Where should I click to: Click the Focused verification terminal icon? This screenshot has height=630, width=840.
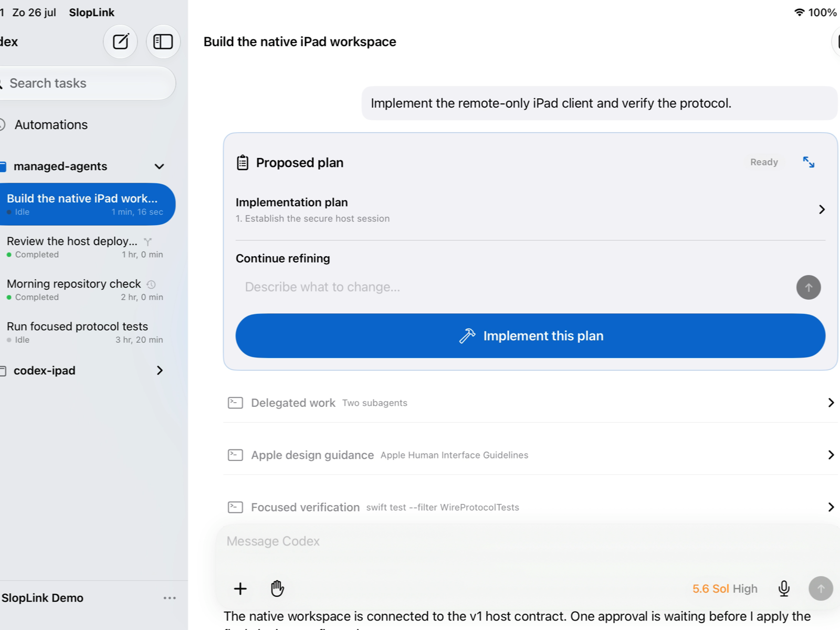235,507
